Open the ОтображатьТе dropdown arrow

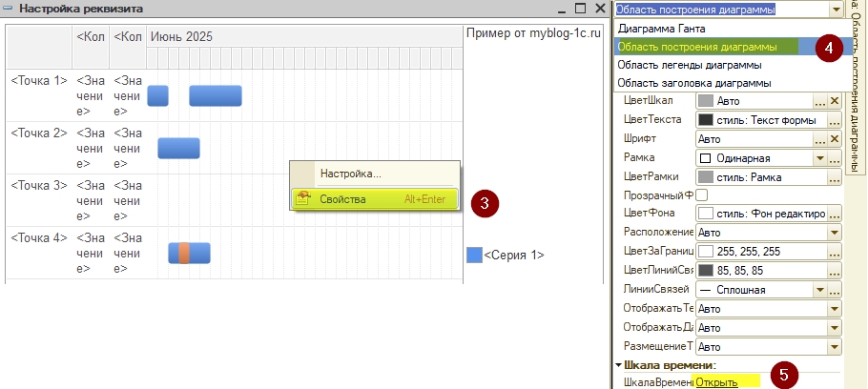click(x=835, y=309)
